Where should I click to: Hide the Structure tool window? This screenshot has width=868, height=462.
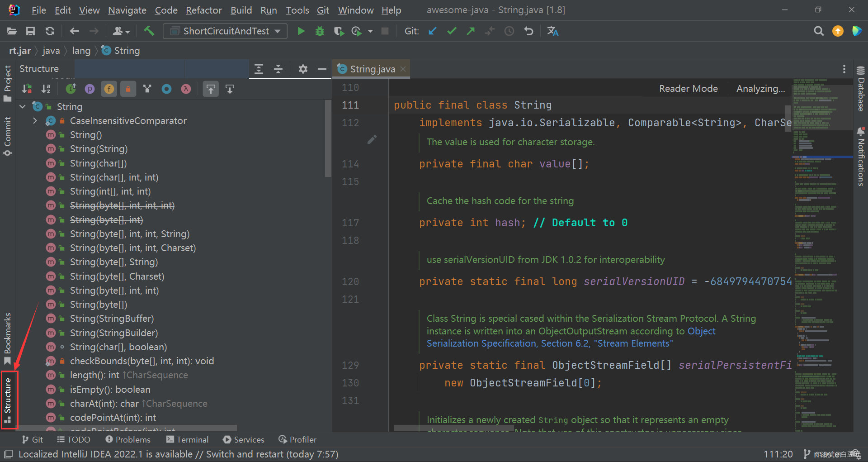click(x=322, y=69)
